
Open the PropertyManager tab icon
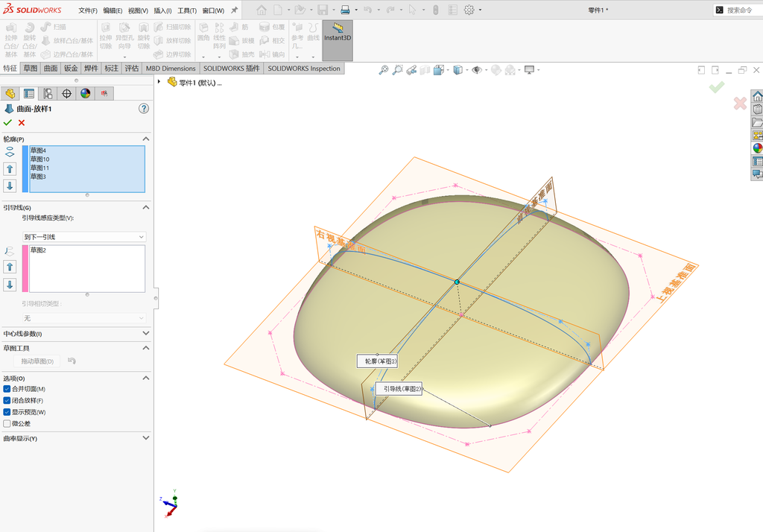click(x=29, y=93)
